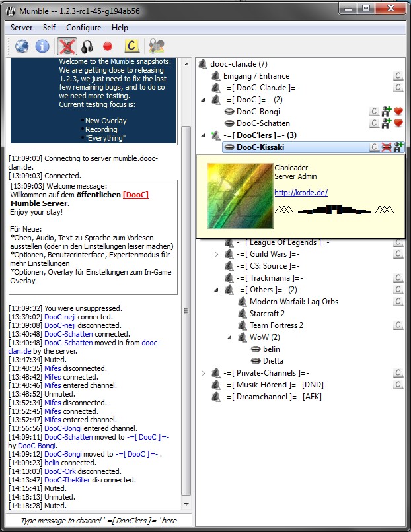Select user belin in WoW
The width and height of the screenshot is (411, 532).
pos(272,349)
